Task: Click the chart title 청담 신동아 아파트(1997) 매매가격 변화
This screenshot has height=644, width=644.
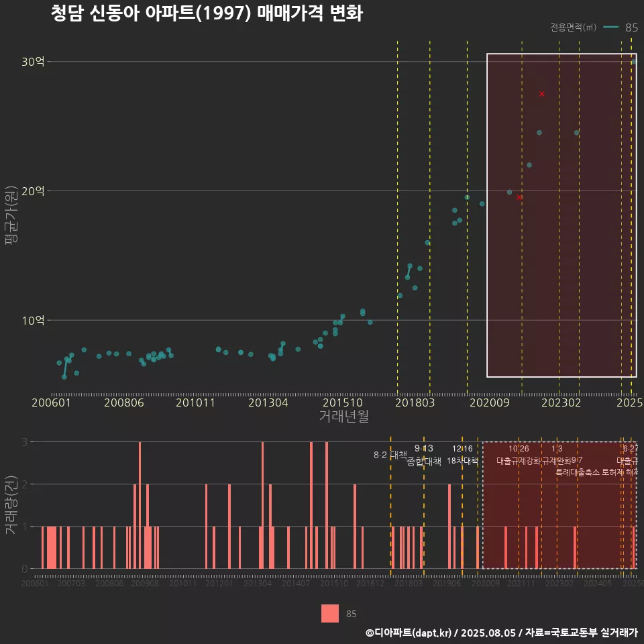Action: click(x=207, y=13)
